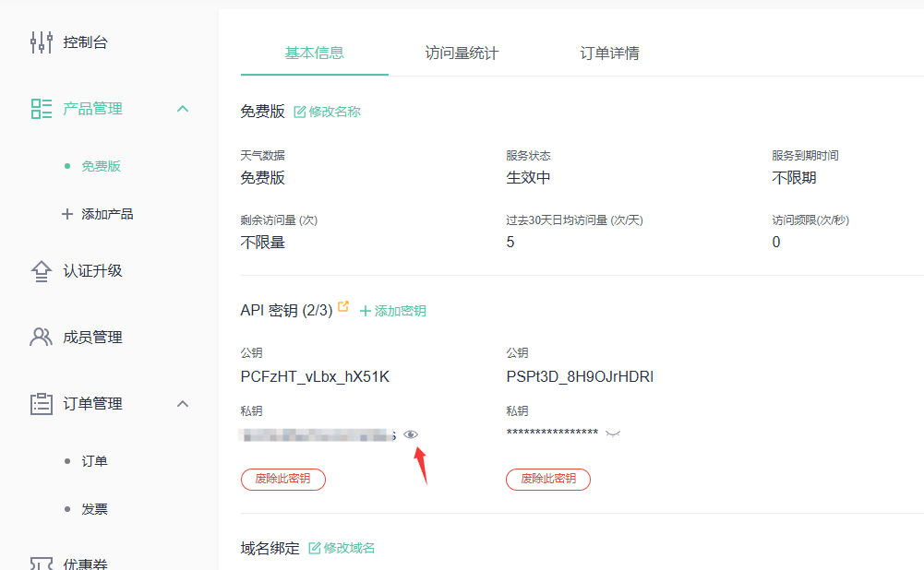Image resolution: width=924 pixels, height=570 pixels.
Task: Open the 订单详情 tab
Action: [609, 53]
